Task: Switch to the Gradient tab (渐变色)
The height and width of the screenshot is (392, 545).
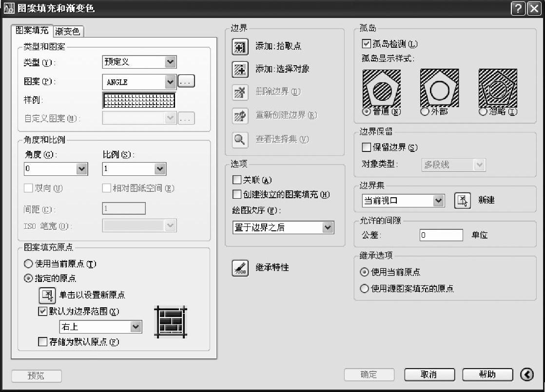Action: click(68, 32)
